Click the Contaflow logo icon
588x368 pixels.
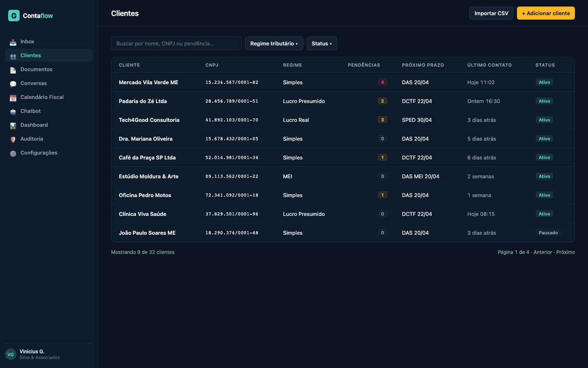click(x=14, y=16)
